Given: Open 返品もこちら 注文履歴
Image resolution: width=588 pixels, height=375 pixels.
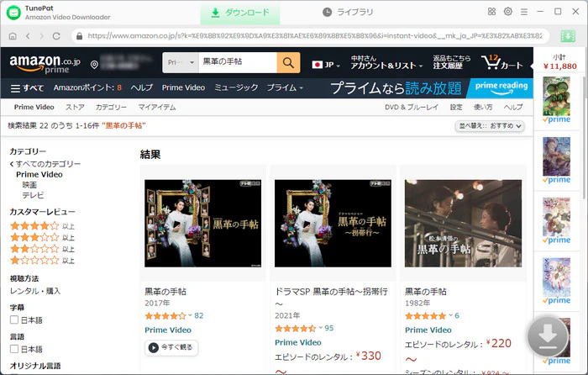Looking at the screenshot, I should [452, 62].
